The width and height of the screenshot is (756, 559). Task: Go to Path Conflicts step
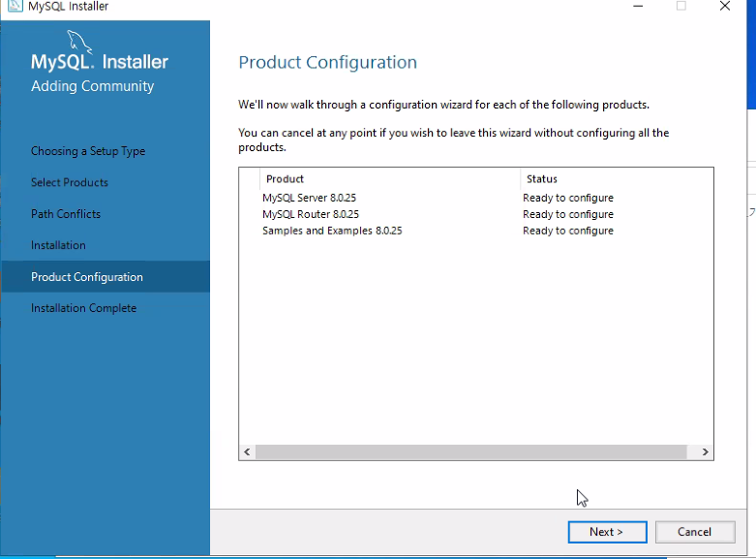66,214
